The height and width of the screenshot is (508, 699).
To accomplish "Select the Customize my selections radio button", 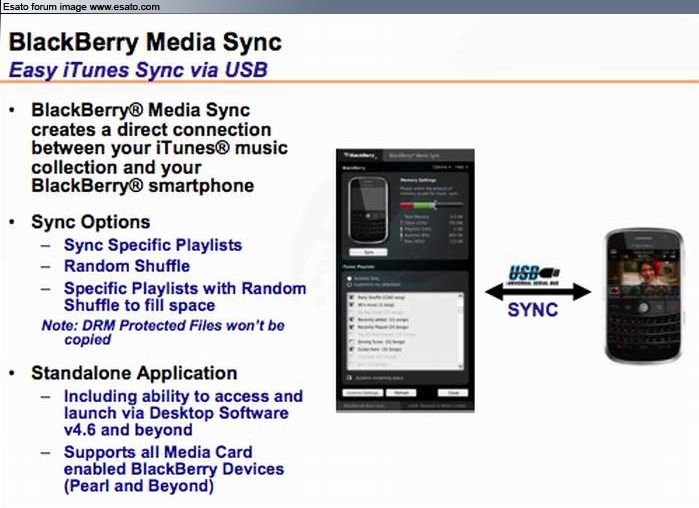I will pos(349,284).
